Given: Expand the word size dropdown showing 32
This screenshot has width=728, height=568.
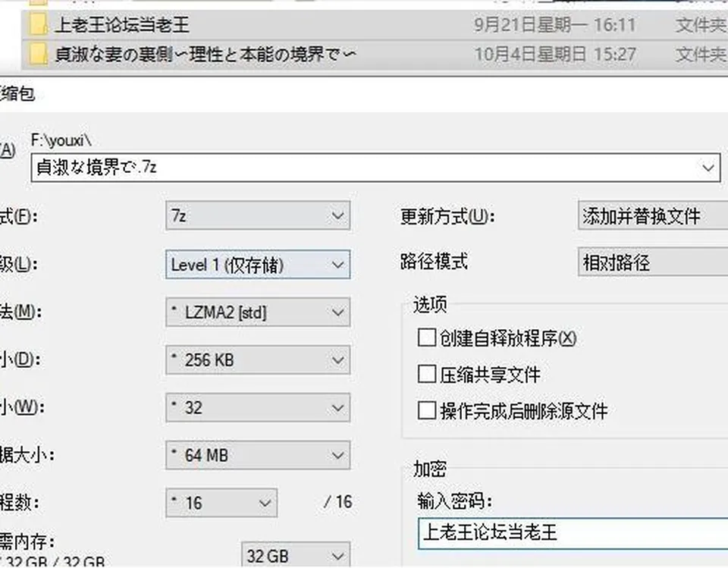Looking at the screenshot, I should (x=258, y=408).
